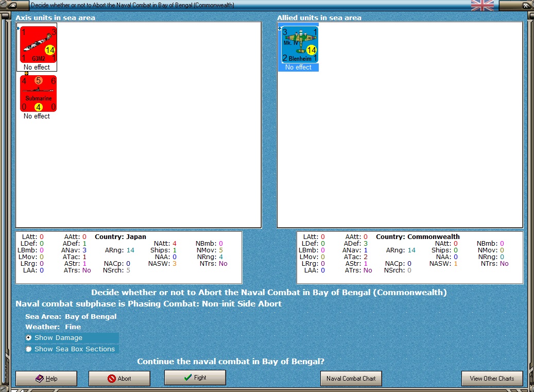Abort the naval combat
534x392 pixels.
point(119,379)
